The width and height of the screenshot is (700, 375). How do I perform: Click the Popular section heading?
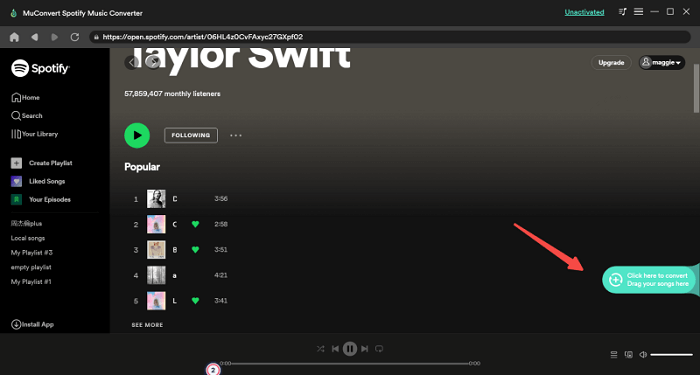tap(142, 167)
